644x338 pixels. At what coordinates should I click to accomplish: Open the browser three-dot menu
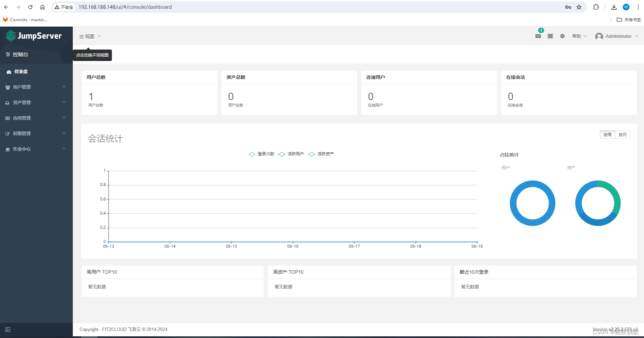pos(638,7)
